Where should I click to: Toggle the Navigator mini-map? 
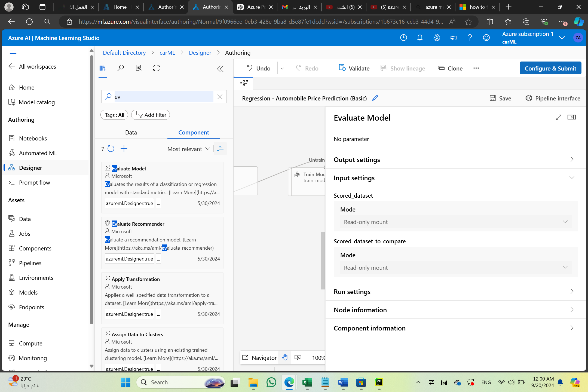point(259,357)
